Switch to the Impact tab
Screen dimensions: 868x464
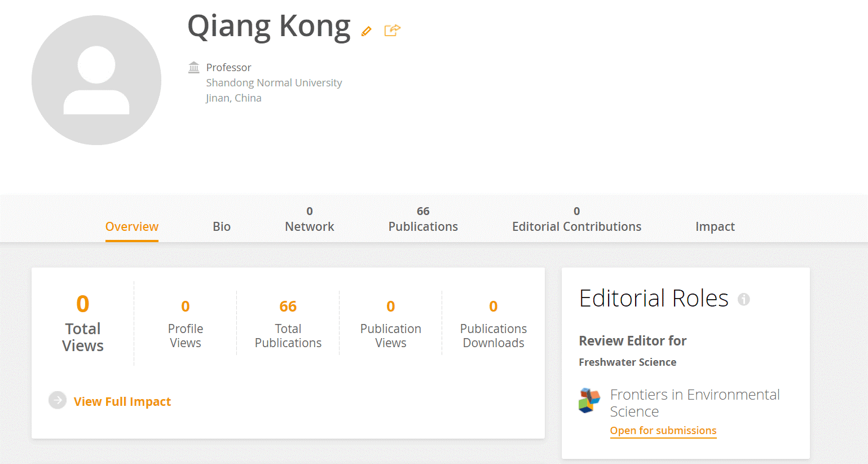point(715,226)
